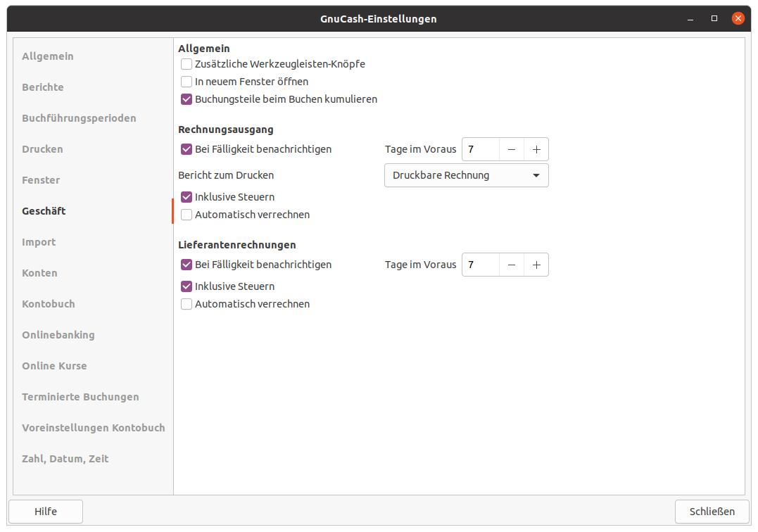Toggle Inklusive Steuern under Rechnungsausgang
This screenshot has height=532, width=758.
coord(187,197)
